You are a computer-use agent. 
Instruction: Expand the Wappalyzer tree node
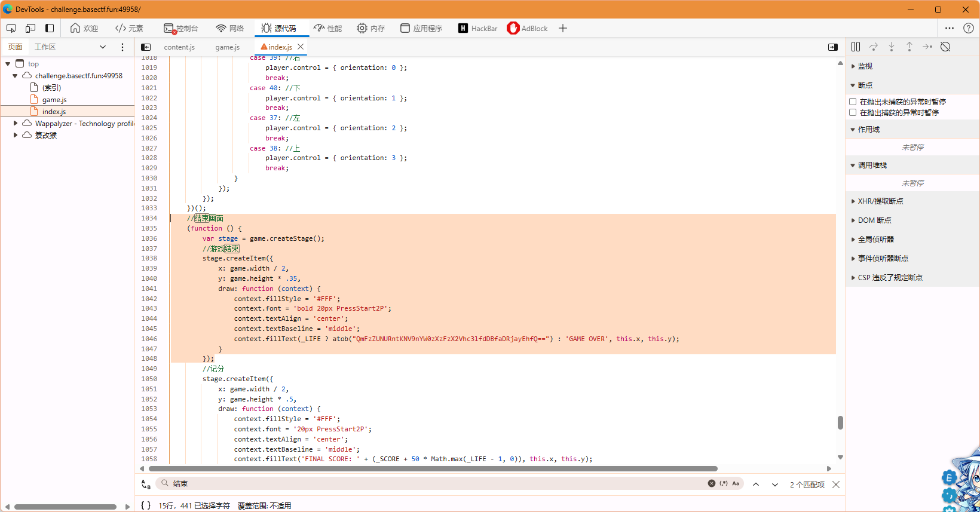tap(16, 123)
